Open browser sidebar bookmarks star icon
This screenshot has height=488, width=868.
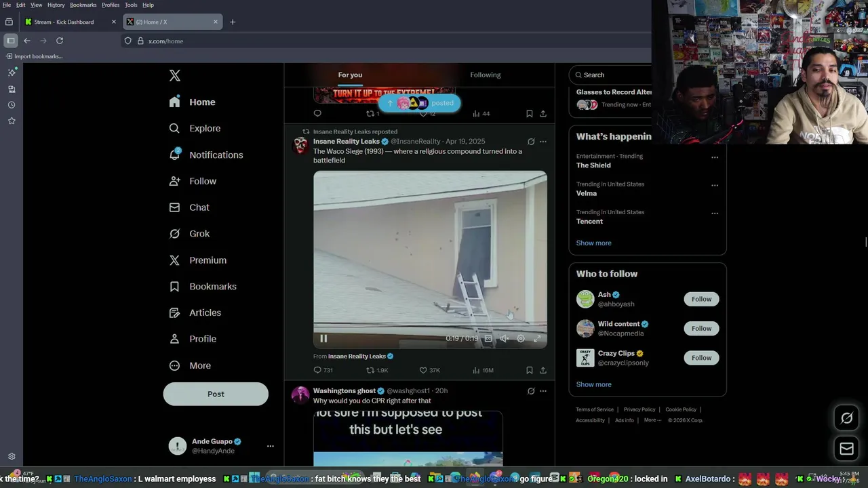click(x=12, y=121)
